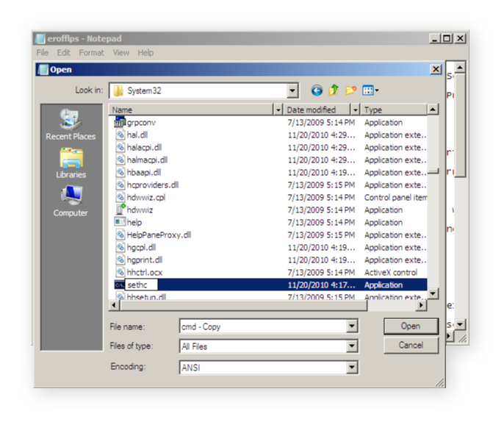The width and height of the screenshot is (504, 422).
Task: Go up one folder level icon
Action: pyautogui.click(x=334, y=90)
